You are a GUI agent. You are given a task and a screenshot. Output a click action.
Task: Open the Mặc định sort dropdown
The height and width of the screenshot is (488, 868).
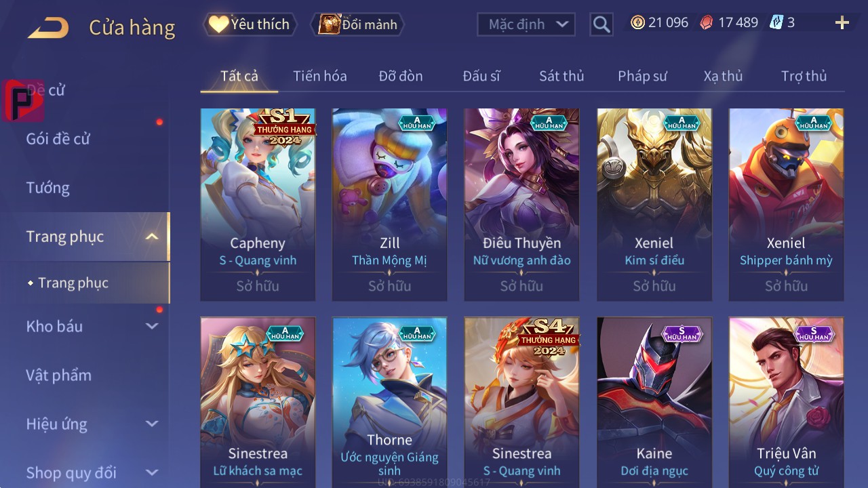[526, 24]
